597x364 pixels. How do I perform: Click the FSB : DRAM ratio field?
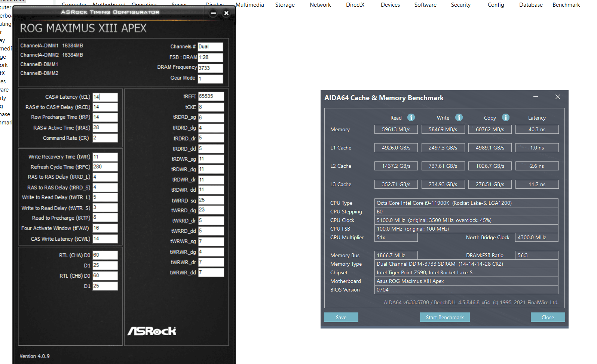(210, 58)
